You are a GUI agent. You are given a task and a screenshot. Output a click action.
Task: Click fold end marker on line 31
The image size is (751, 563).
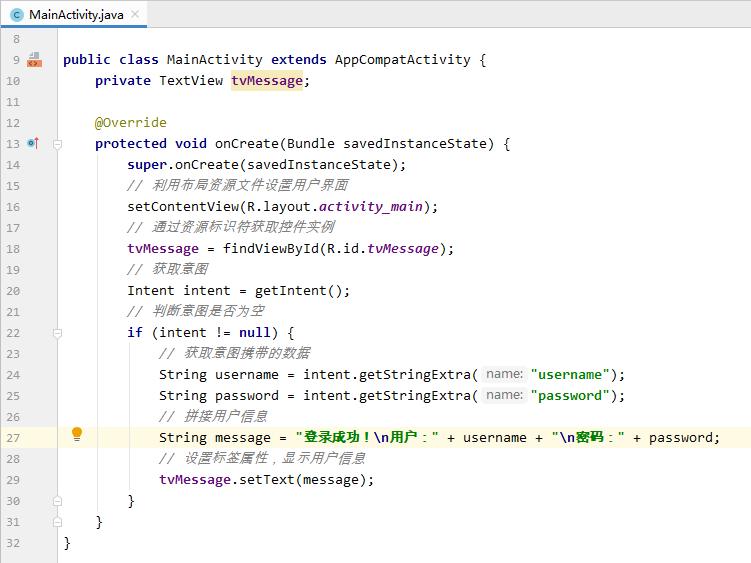(57, 522)
